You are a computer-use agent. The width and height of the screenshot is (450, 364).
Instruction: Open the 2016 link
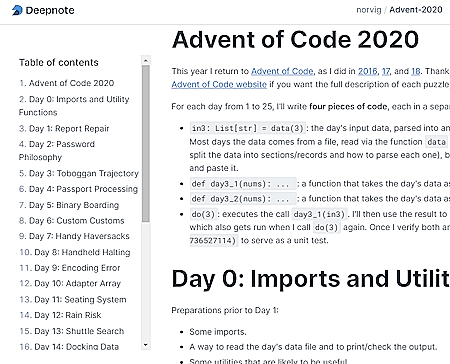click(367, 71)
